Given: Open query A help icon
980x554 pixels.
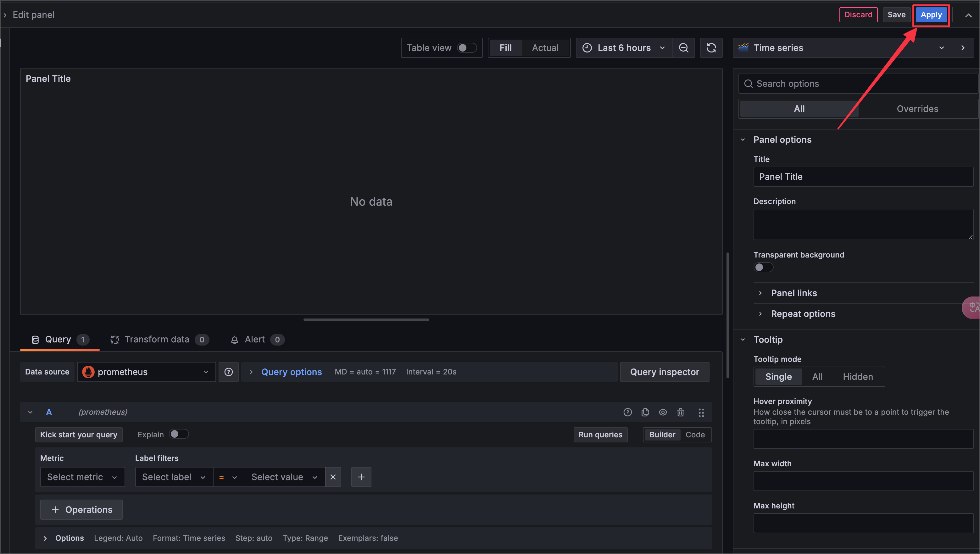Looking at the screenshot, I should [x=627, y=412].
